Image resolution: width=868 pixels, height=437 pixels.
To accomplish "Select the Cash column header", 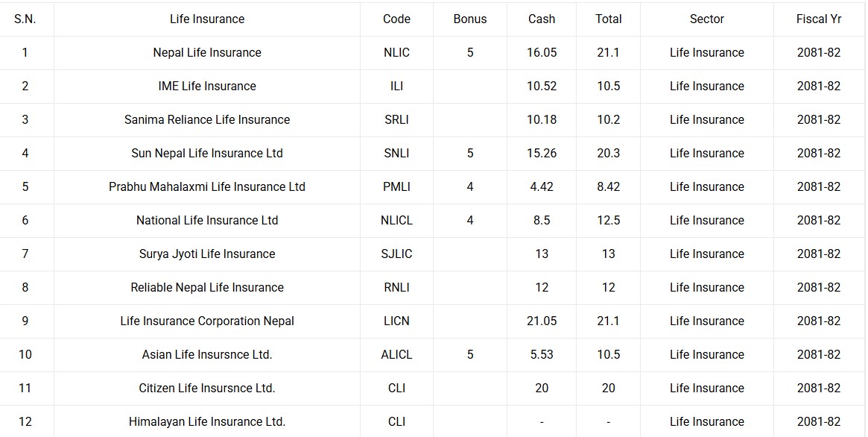I will 542,19.
